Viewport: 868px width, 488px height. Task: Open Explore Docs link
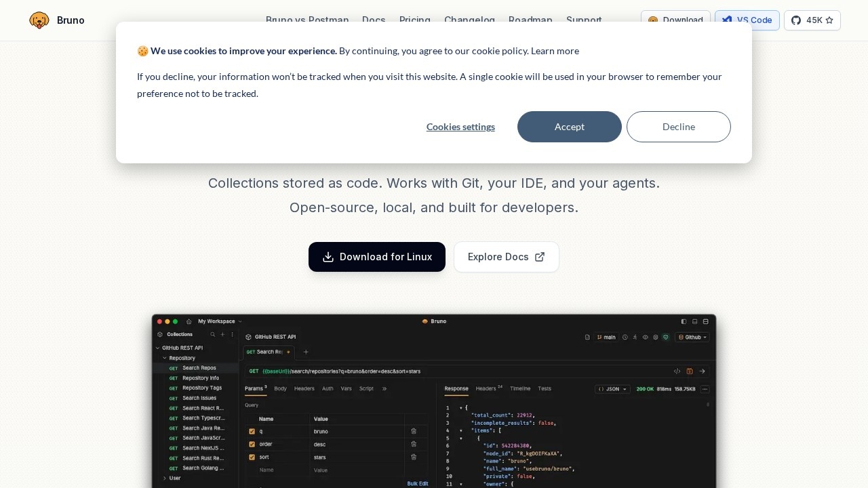[507, 257]
